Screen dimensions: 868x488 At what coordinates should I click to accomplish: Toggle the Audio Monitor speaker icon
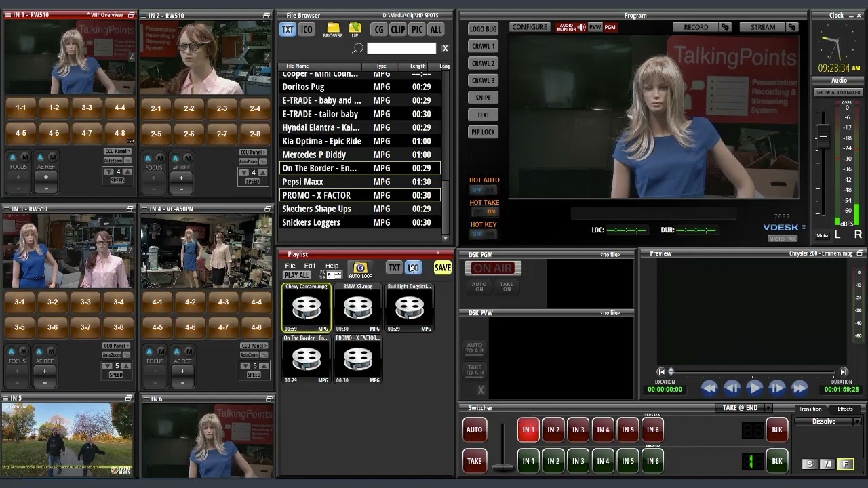click(x=581, y=27)
